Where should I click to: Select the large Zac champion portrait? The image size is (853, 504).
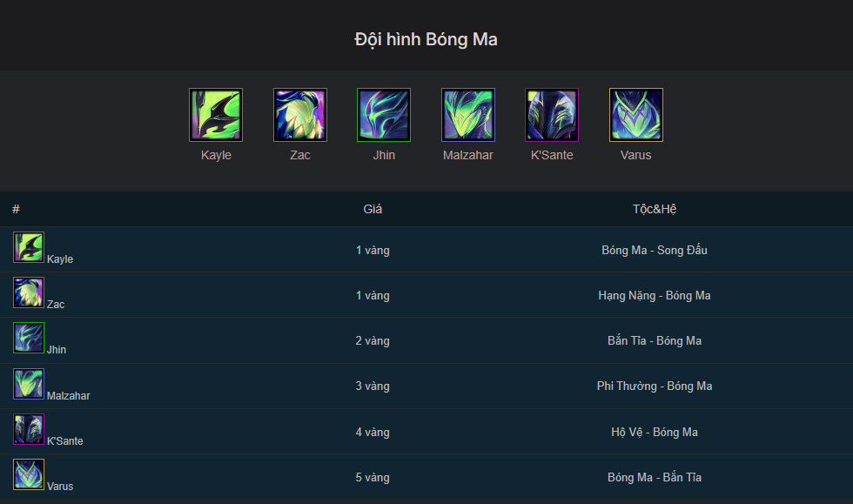pyautogui.click(x=299, y=115)
